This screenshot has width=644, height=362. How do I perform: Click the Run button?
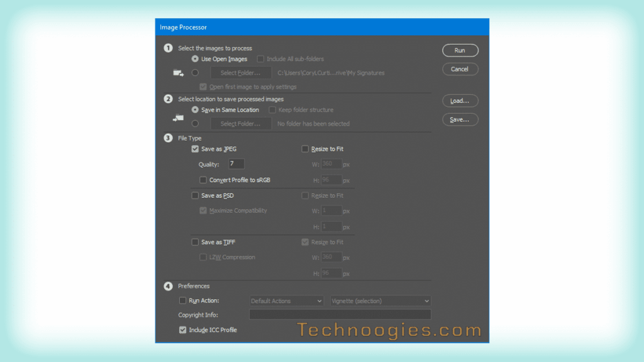pyautogui.click(x=460, y=50)
